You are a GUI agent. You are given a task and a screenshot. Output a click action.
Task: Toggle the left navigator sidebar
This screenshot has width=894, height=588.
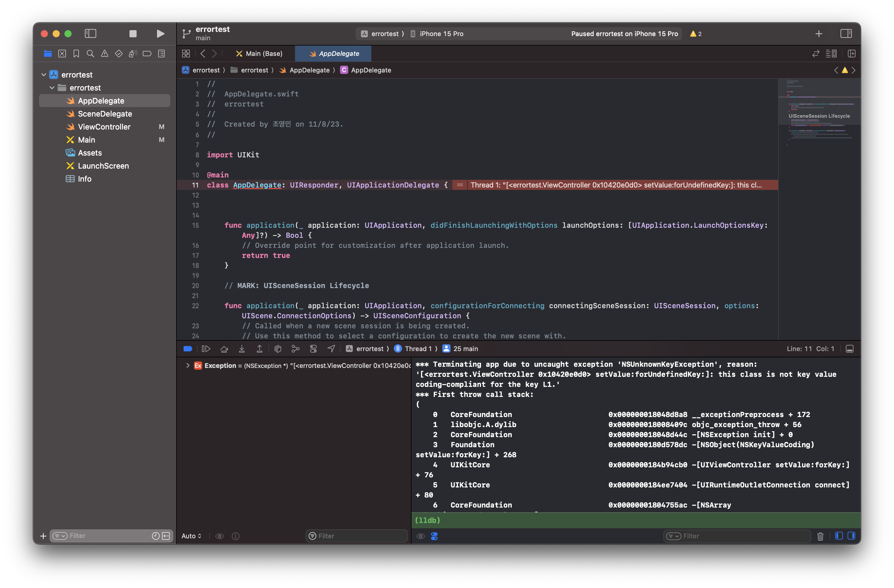click(x=90, y=34)
